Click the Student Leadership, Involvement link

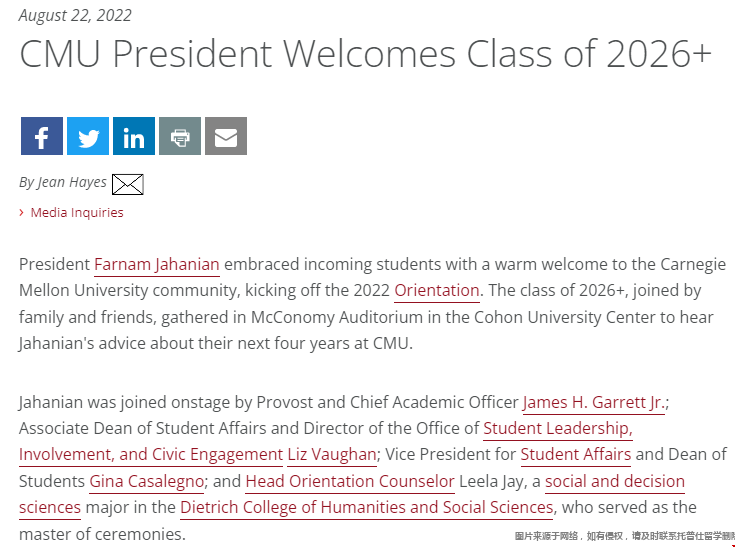(x=558, y=428)
